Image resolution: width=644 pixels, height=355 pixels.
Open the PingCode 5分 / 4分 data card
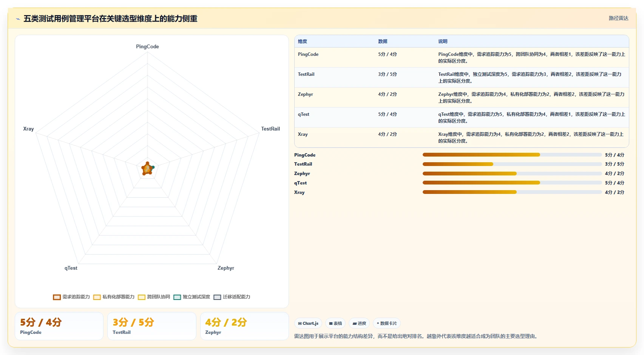(59, 326)
